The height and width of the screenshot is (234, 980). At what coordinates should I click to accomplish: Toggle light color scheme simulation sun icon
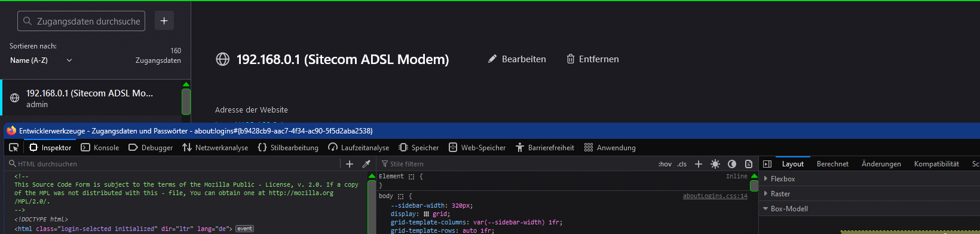(715, 164)
